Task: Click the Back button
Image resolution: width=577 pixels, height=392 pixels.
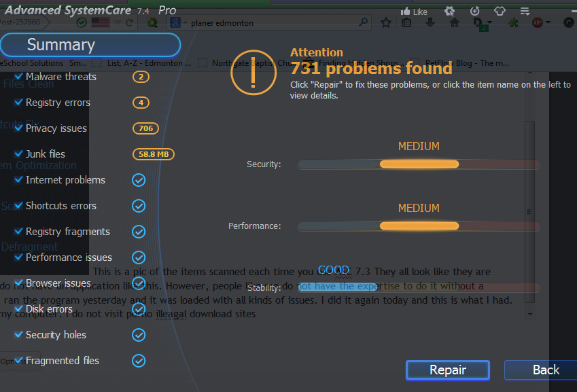Action: click(x=540, y=370)
